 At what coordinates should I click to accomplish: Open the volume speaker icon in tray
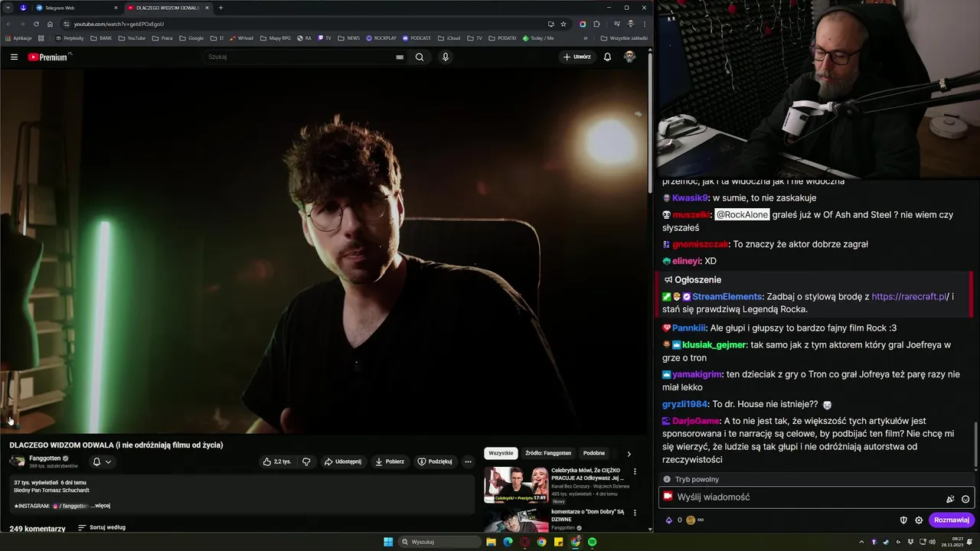pyautogui.click(x=932, y=542)
